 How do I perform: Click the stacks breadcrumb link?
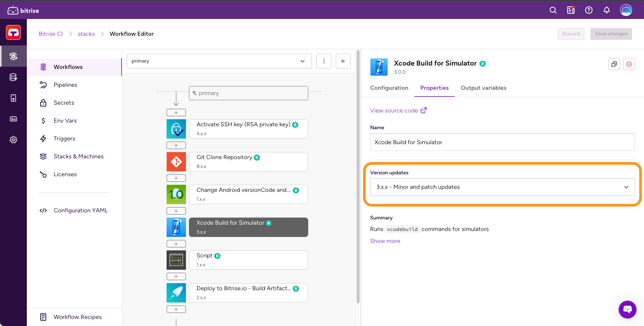click(x=86, y=34)
